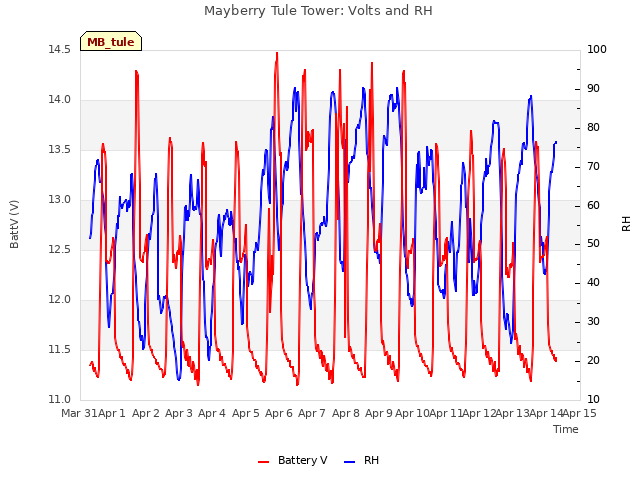Click the 13.5 left axis value
This screenshot has width=640, height=480.
[x=59, y=149]
